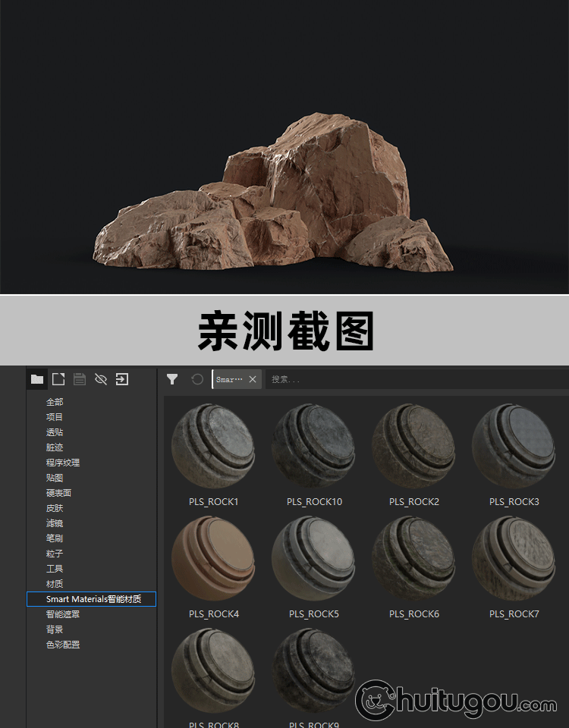This screenshot has width=569, height=728.
Task: Open the 智能遮罩 category
Action: [63, 614]
